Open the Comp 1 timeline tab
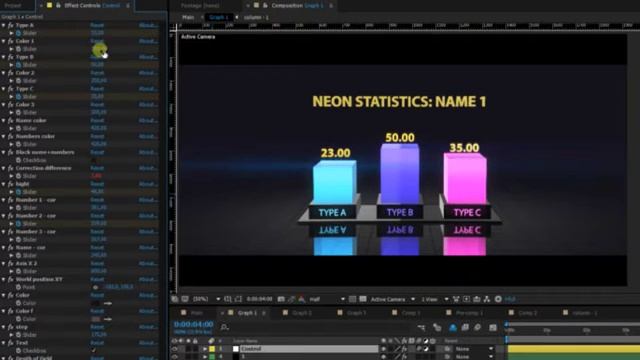 (x=411, y=313)
